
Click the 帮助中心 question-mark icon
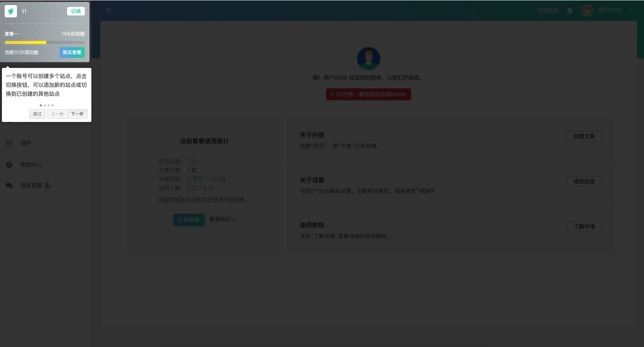[9, 165]
